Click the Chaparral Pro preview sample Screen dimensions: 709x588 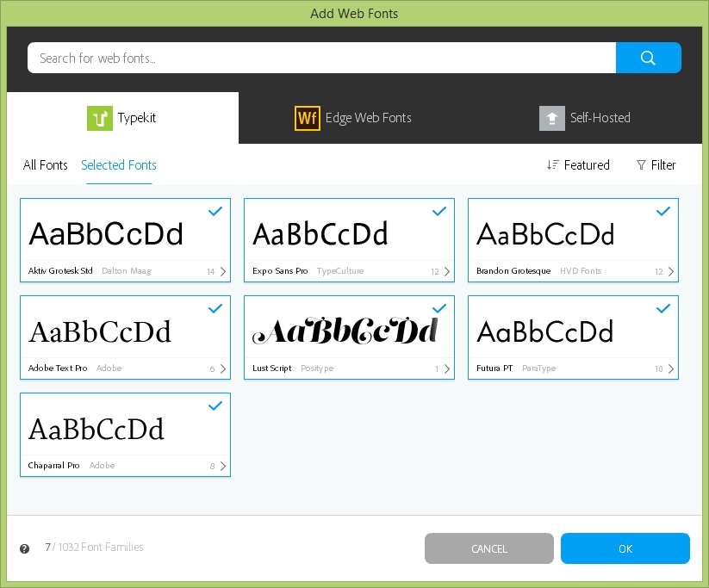click(x=96, y=430)
